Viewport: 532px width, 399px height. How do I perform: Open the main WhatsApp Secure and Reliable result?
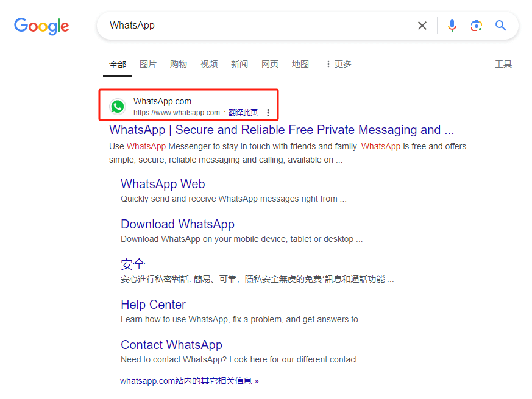coord(282,130)
